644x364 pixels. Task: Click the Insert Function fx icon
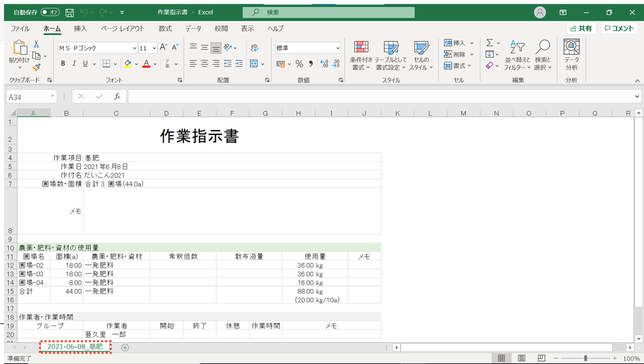tap(117, 97)
